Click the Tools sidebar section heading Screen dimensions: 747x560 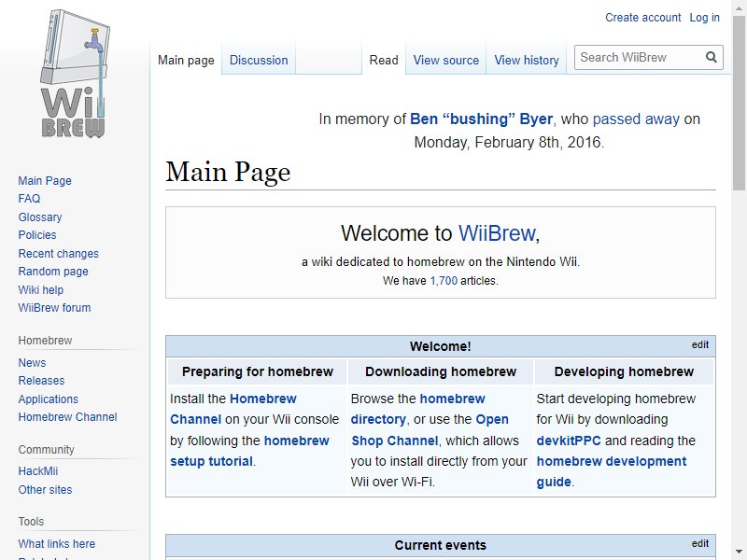coord(31,522)
